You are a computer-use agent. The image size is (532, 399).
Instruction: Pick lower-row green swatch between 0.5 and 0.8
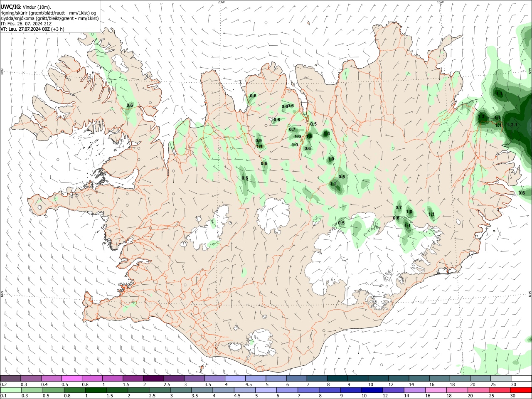tap(53, 390)
